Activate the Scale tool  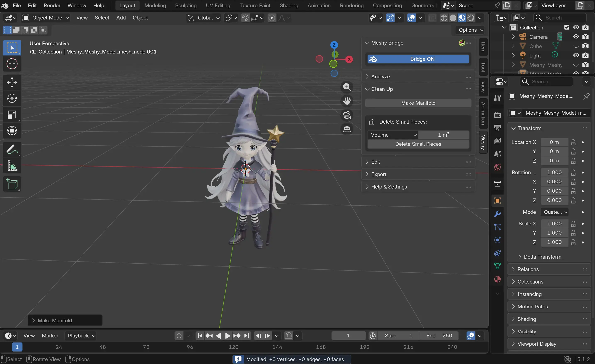click(12, 115)
